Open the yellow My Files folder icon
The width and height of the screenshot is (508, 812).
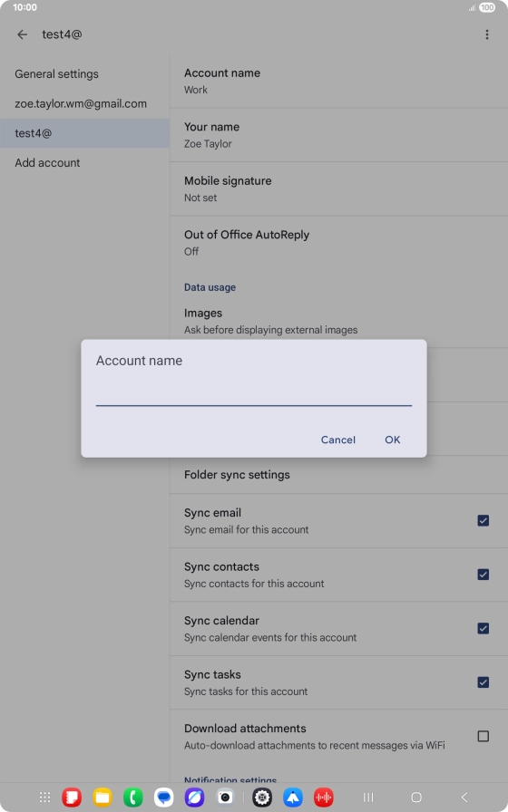click(103, 797)
